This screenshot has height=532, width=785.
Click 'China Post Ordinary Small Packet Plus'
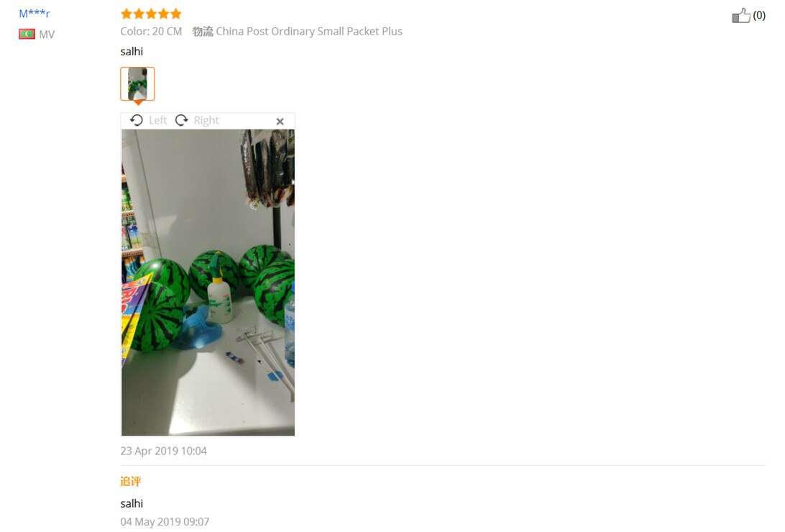[x=309, y=32]
